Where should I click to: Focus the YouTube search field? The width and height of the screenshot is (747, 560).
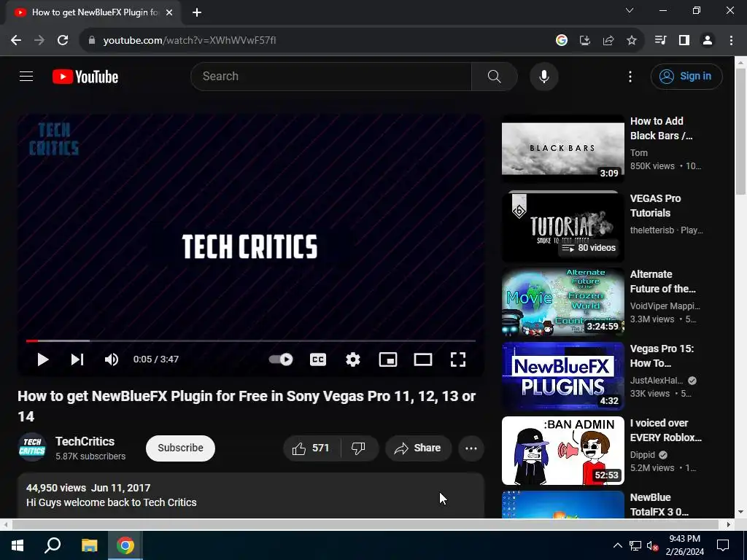coord(332,76)
